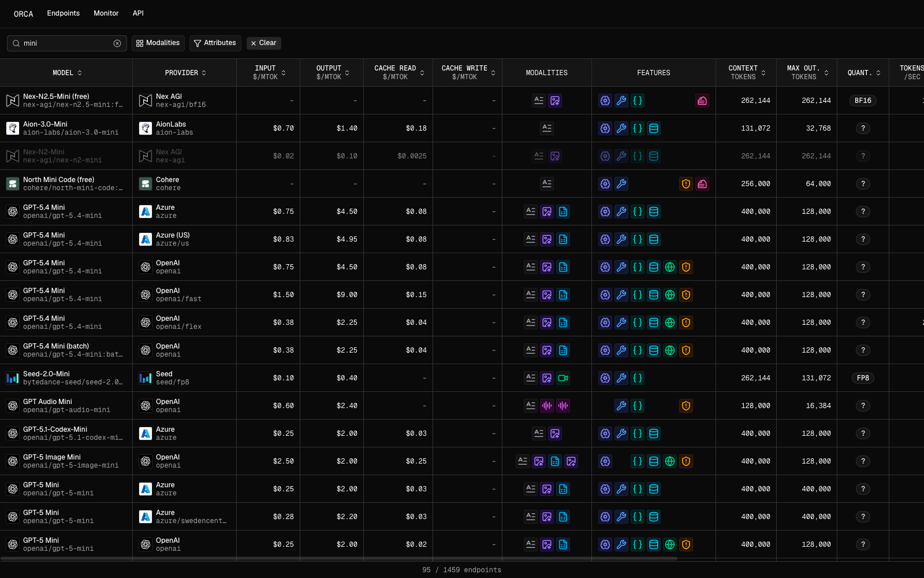Open the Attributes filter
924x578 pixels.
[215, 43]
